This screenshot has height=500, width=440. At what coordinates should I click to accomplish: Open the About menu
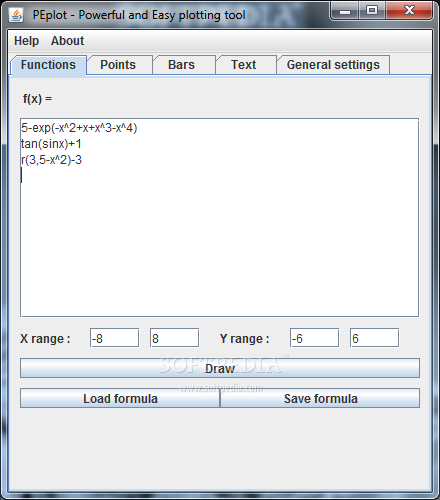pos(67,41)
